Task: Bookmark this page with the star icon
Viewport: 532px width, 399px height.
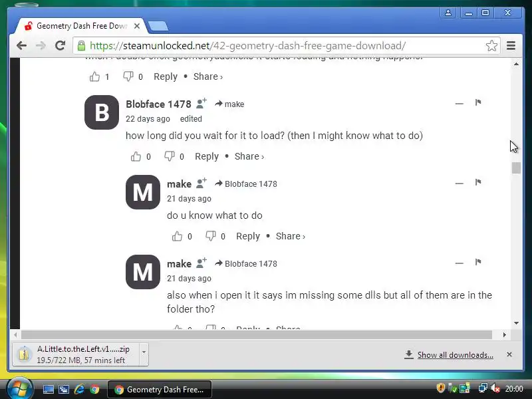Action: [x=491, y=45]
